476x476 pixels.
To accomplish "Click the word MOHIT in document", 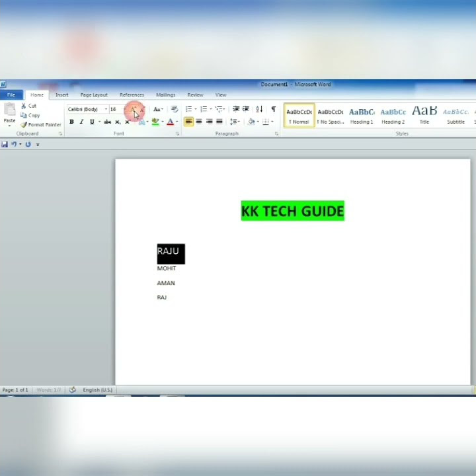I will pos(167,268).
